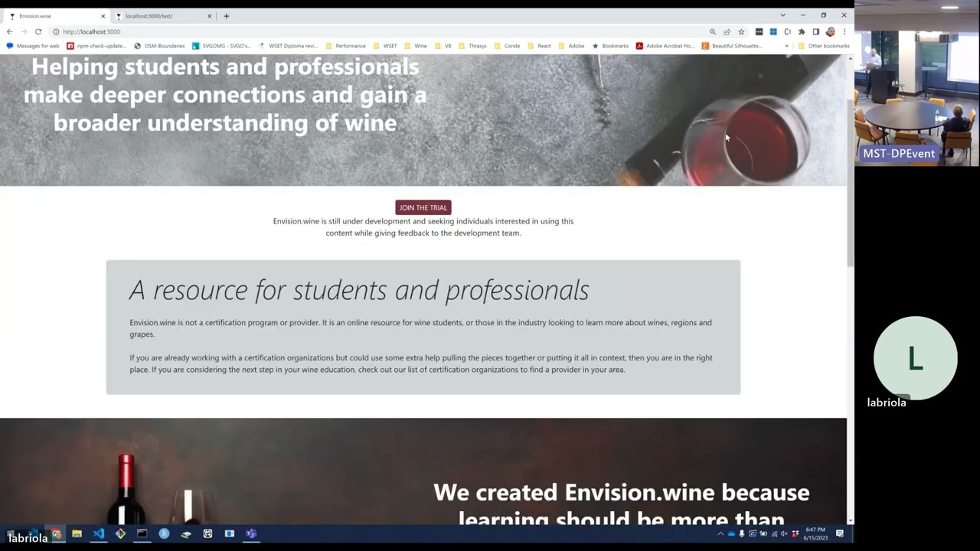Screen dimensions: 980x551
Task: Click the Wi-Fi network tray icon
Action: coord(774,533)
